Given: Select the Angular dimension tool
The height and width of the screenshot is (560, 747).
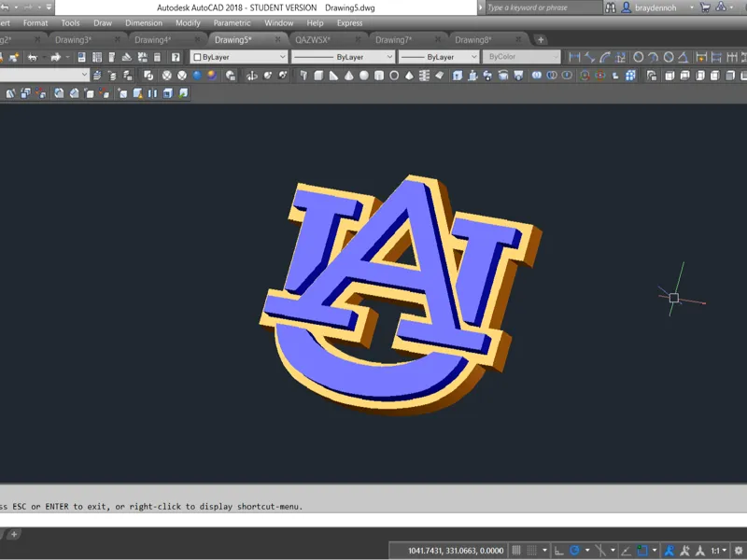Looking at the screenshot, I should (x=684, y=57).
